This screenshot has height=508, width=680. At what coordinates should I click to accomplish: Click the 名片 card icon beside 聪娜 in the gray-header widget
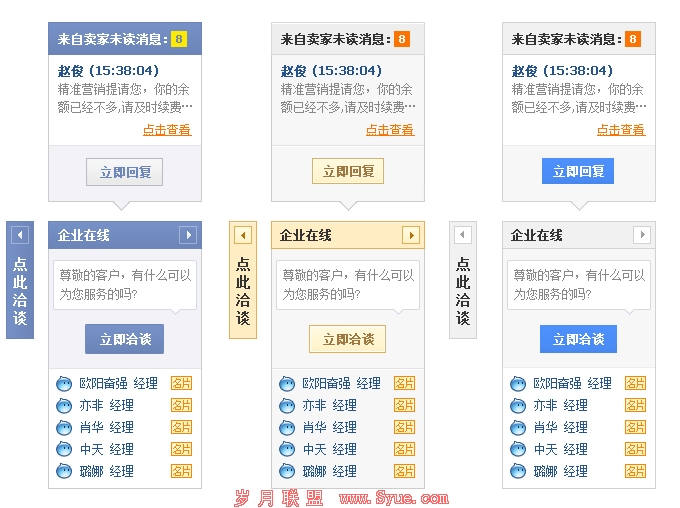[x=635, y=471]
